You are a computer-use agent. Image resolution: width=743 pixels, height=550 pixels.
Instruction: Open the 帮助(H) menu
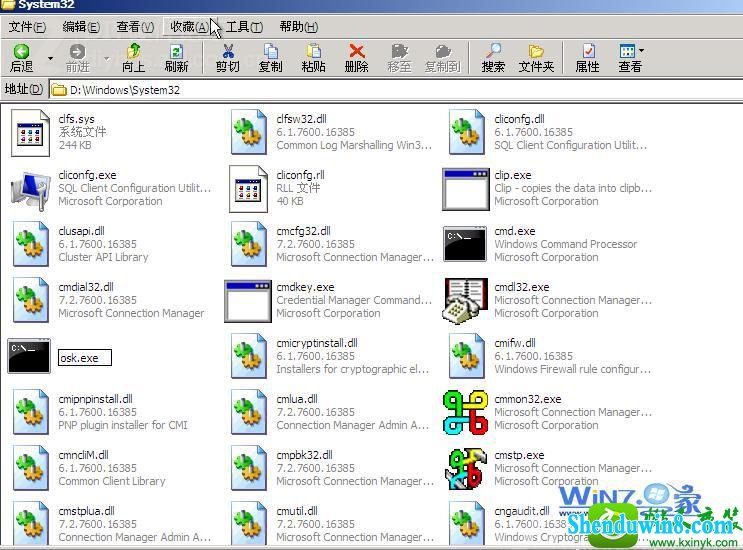299,27
